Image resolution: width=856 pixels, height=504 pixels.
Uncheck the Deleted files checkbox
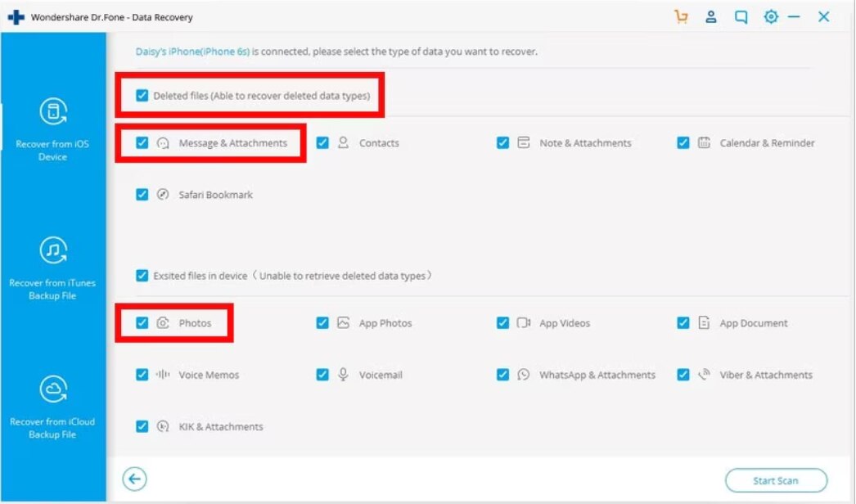[x=142, y=96]
